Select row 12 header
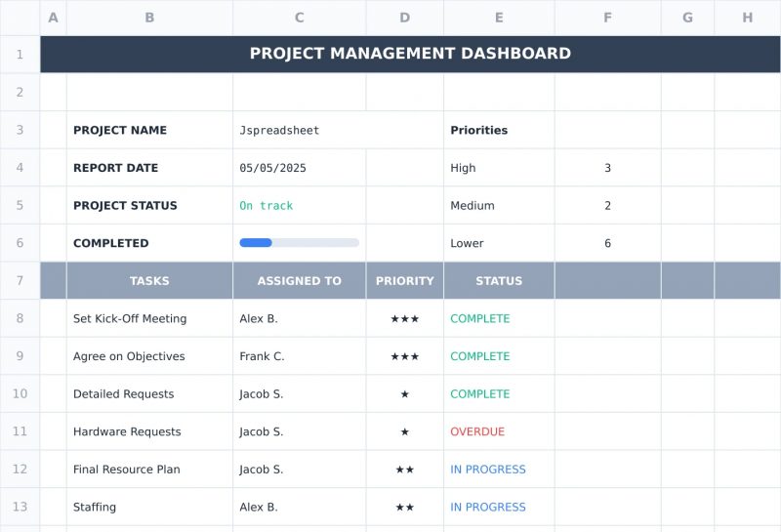Viewport: 781px width, 532px height. pos(20,470)
